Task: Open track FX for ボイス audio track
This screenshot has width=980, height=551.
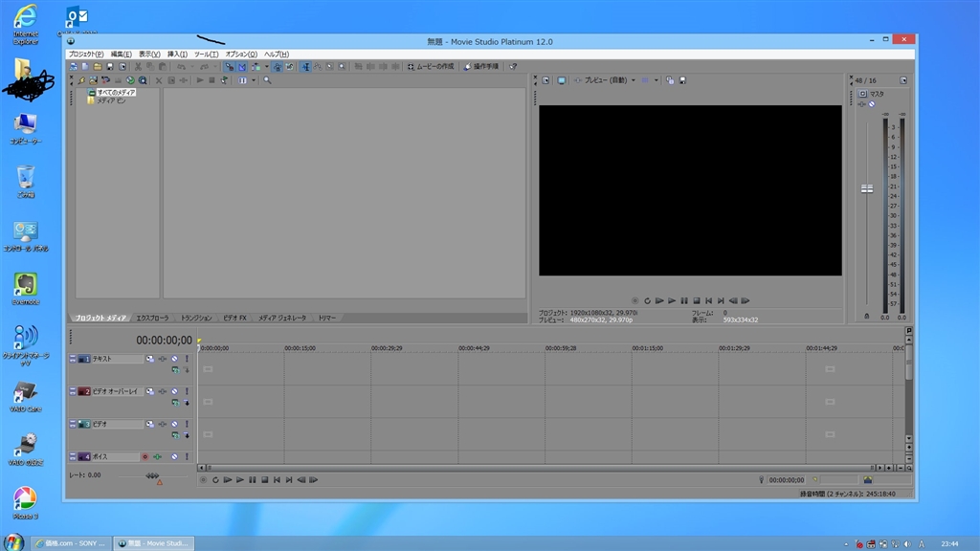Action: tap(158, 456)
